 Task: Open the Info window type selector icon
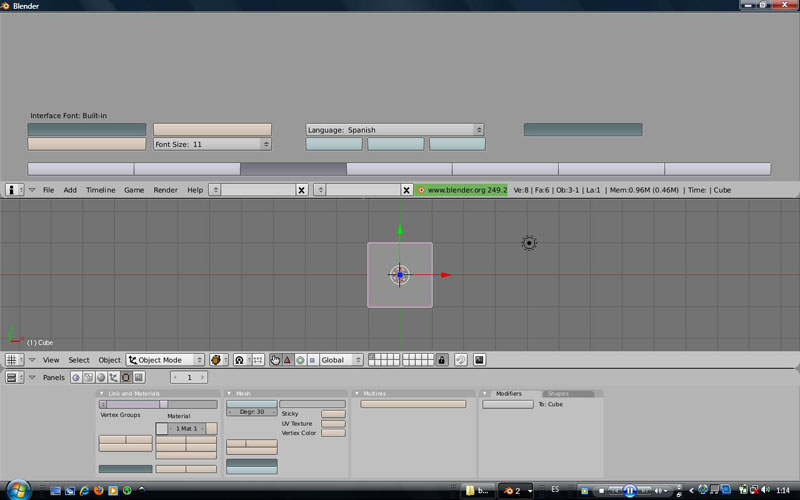(14, 190)
